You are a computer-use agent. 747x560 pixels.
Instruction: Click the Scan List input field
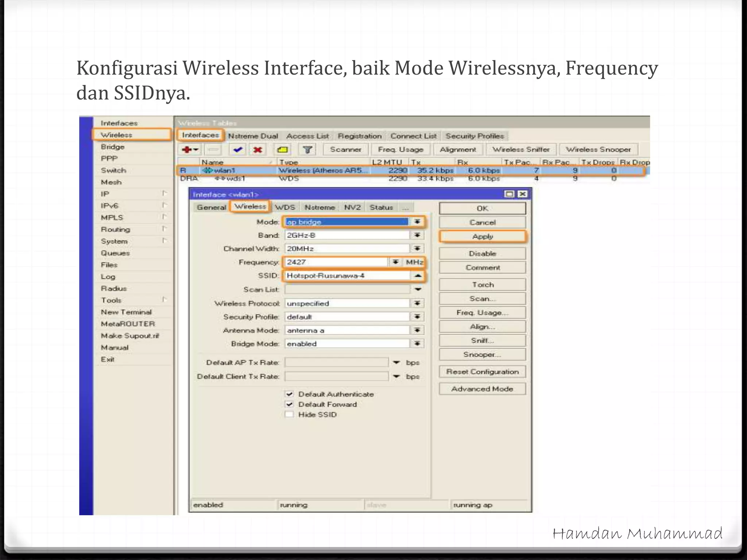point(347,289)
